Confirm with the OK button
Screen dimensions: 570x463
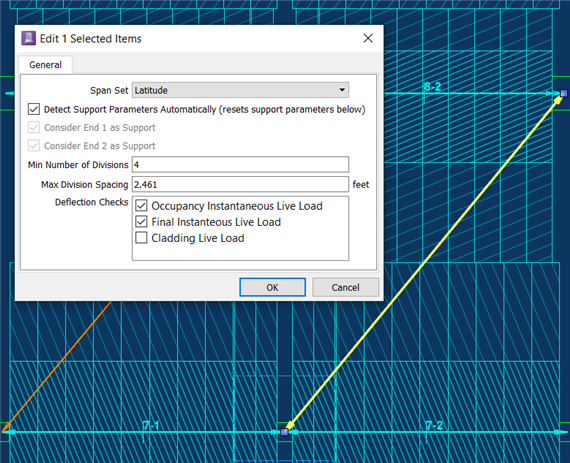click(x=272, y=287)
